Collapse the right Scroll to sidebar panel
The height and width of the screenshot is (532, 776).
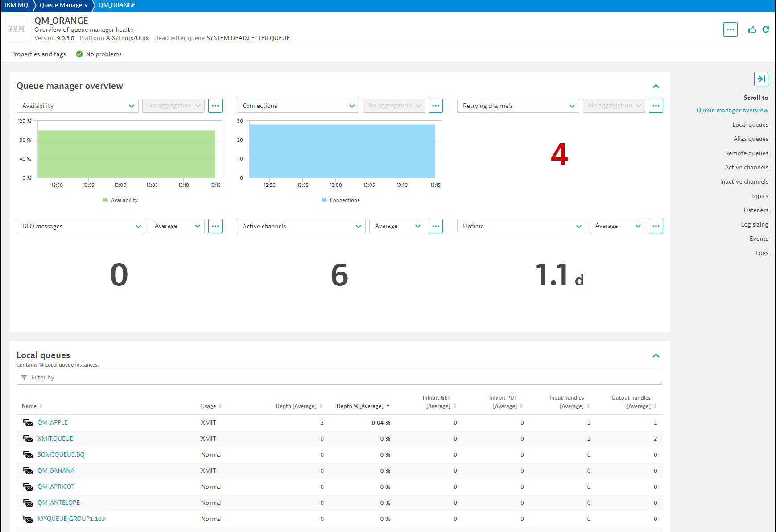pyautogui.click(x=761, y=79)
